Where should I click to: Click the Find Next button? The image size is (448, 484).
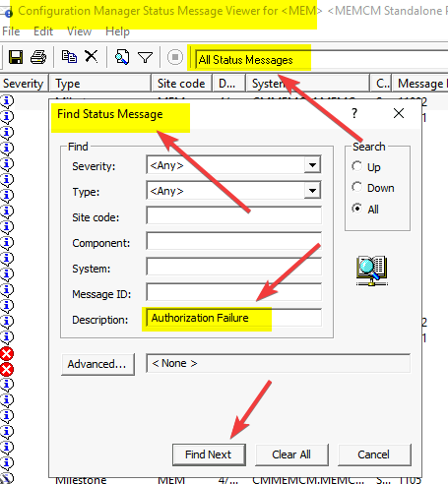(209, 454)
